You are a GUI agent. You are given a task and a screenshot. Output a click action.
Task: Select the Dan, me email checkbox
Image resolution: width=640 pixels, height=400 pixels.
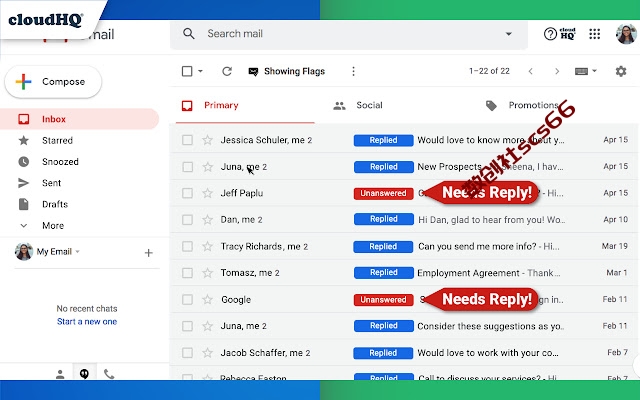pyautogui.click(x=187, y=220)
